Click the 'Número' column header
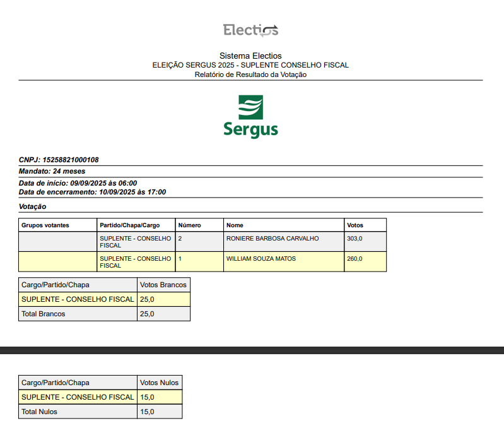The width and height of the screenshot is (504, 423). (199, 225)
